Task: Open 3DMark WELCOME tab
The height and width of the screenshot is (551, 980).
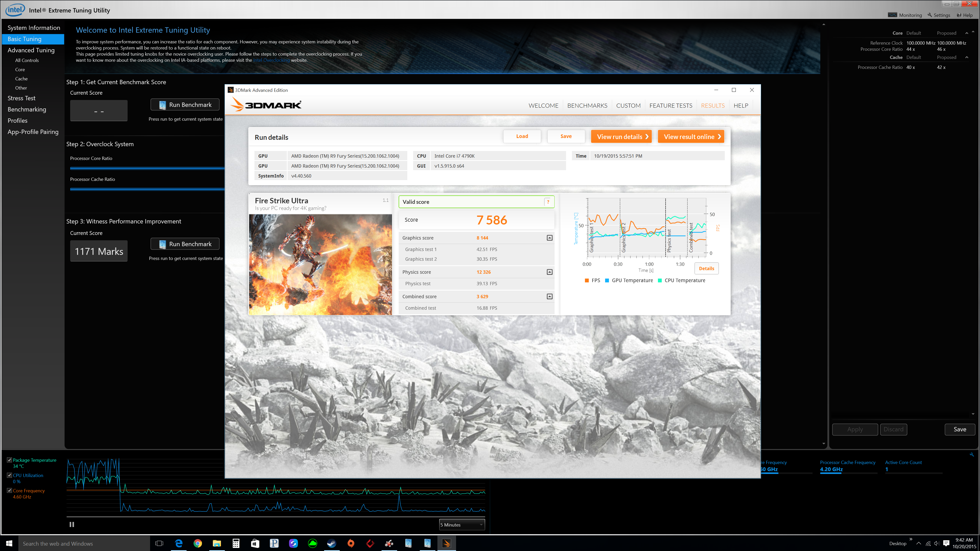Action: [x=543, y=106]
